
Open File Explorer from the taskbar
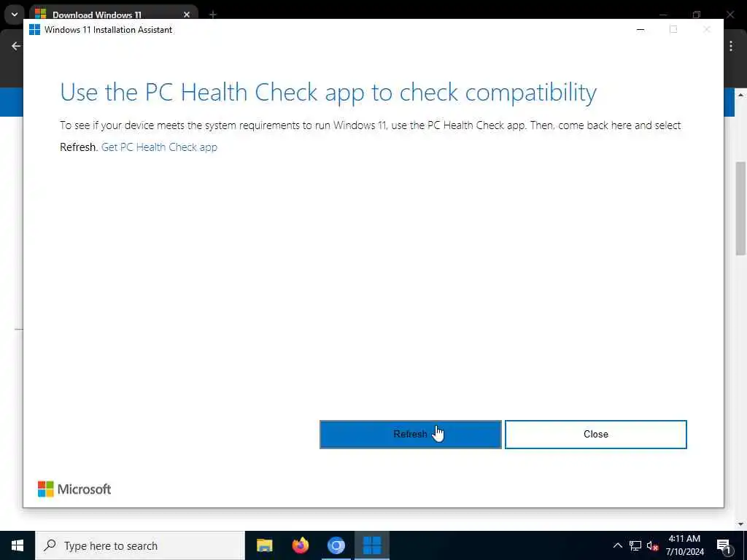264,545
